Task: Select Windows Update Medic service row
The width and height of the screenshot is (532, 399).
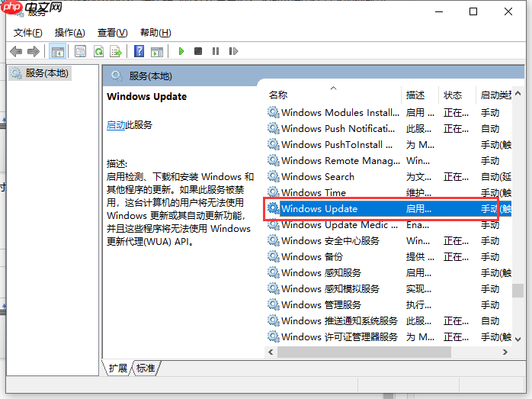Action: (389, 225)
